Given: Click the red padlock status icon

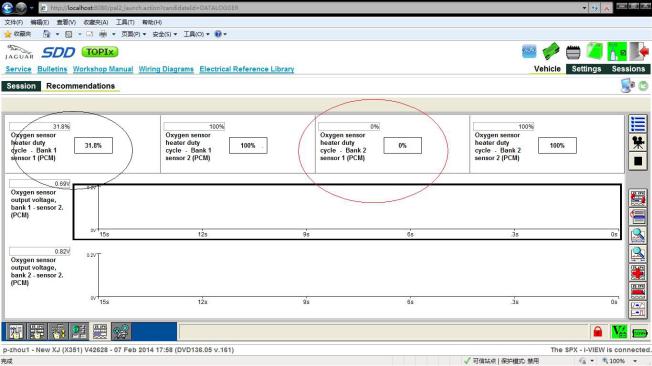Looking at the screenshot, I should (598, 332).
